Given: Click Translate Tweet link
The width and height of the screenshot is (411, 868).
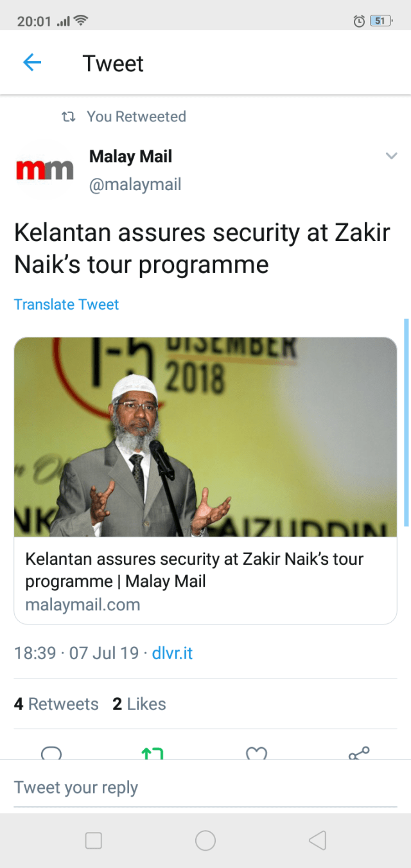Looking at the screenshot, I should 67,304.
